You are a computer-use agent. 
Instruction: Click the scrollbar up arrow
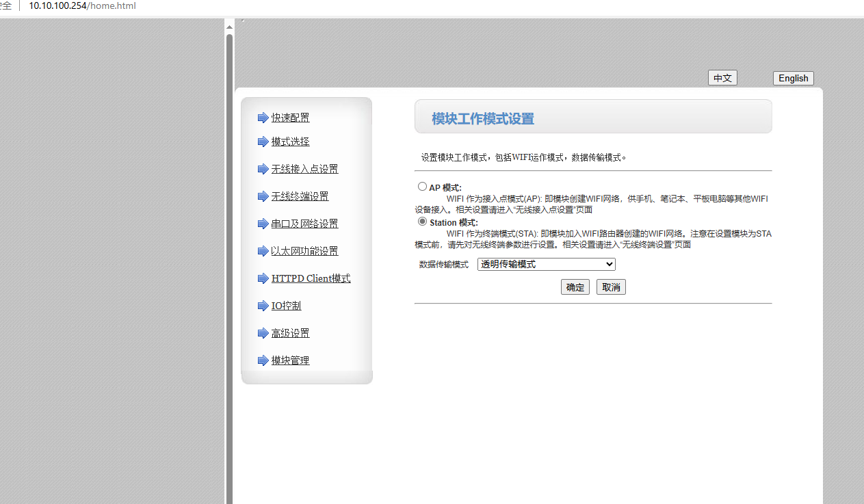[230, 27]
